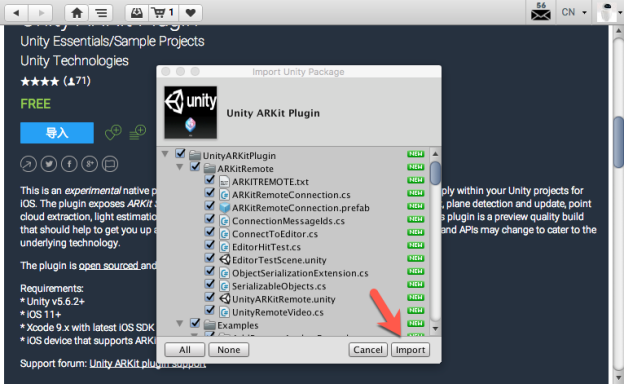The image size is (624, 384).
Task: Uncheck the UnityARKitRemote.unity checkbox
Action: click(210, 297)
